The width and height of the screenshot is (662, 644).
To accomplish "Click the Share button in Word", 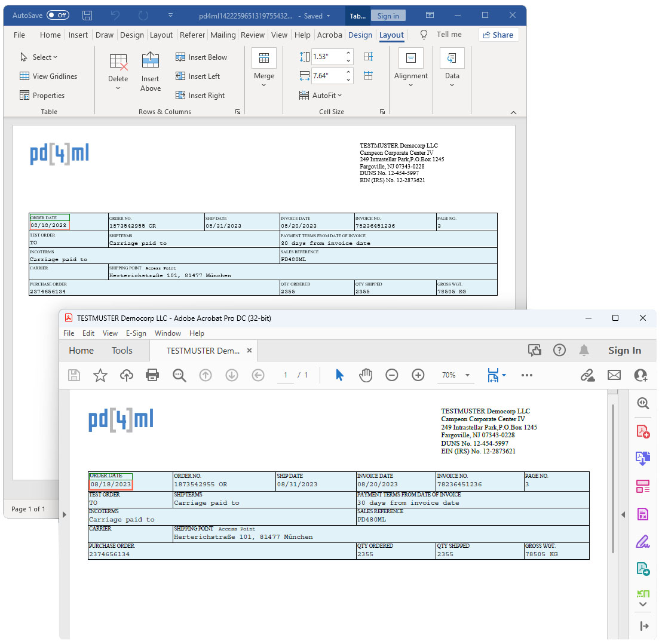I will pos(498,35).
